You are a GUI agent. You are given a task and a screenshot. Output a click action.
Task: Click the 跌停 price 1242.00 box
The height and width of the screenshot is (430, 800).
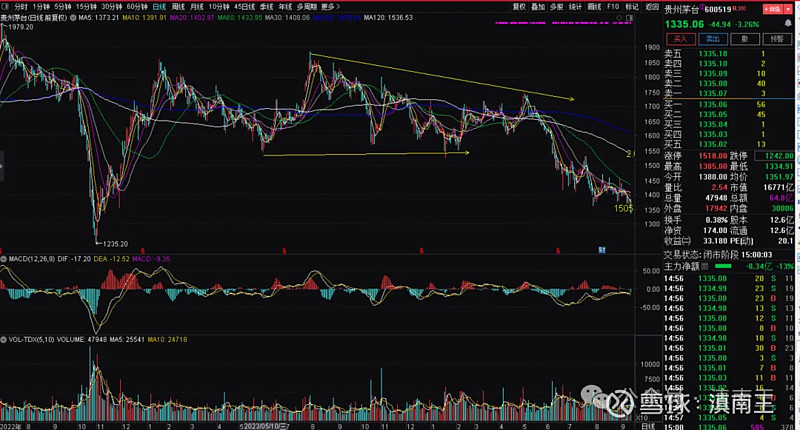pos(774,156)
